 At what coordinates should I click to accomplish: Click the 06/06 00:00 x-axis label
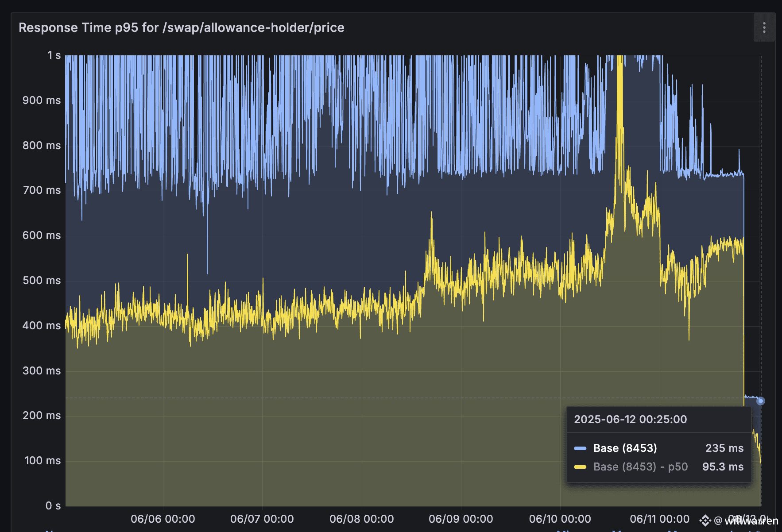[163, 519]
